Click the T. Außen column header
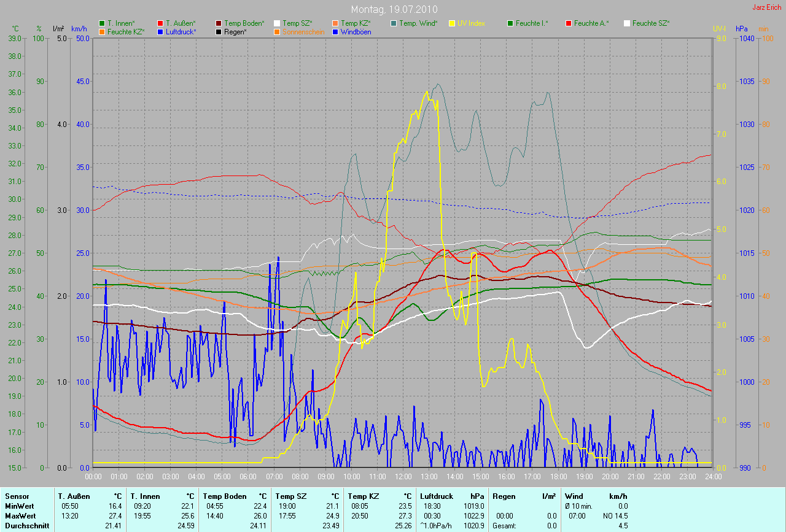786x532 pixels. click(x=74, y=496)
